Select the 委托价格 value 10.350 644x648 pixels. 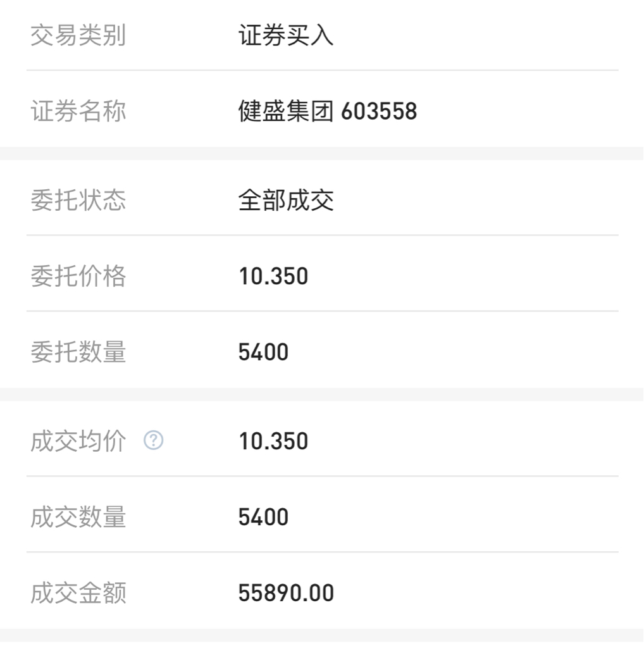[273, 276]
